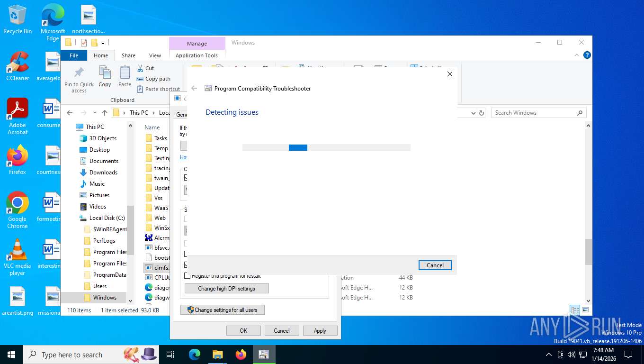Open the Application Tools tab
The image size is (644, 364).
(197, 55)
